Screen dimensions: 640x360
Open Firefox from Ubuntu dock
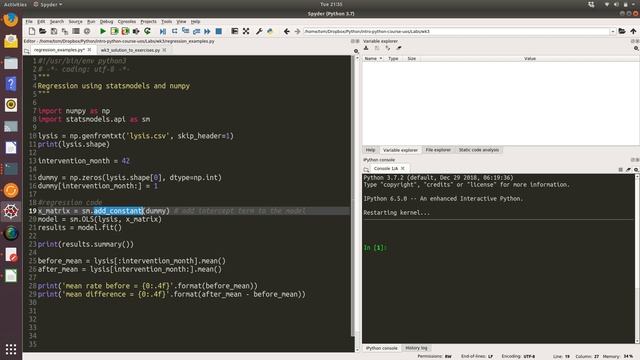pos(11,19)
